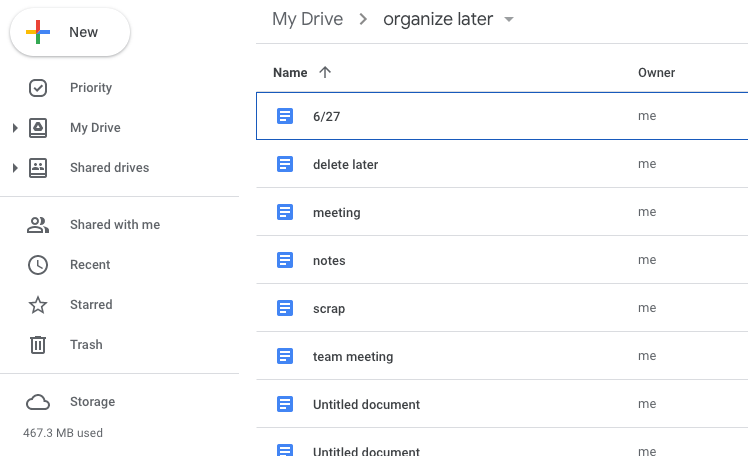This screenshot has width=748, height=456.
Task: Open the 'notes' document row
Action: tap(329, 261)
